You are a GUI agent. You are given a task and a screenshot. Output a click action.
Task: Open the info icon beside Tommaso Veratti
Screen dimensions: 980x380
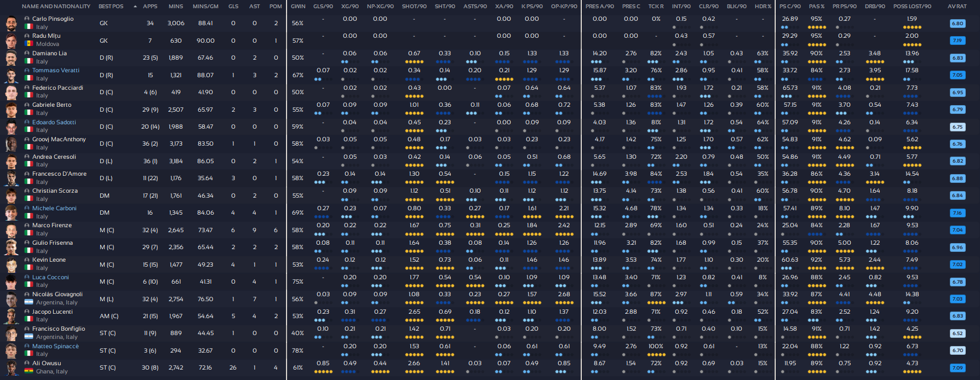tap(27, 70)
